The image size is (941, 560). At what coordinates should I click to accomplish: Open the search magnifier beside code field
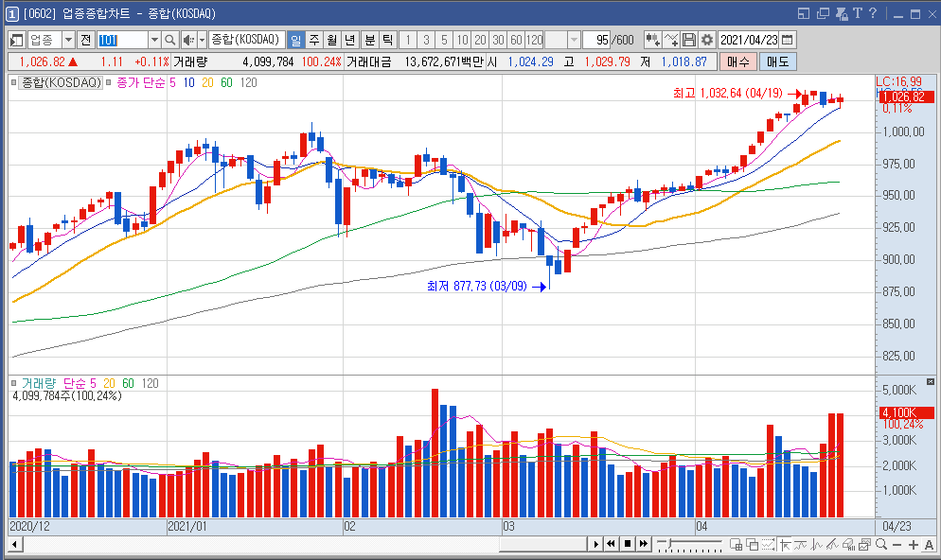coord(170,40)
